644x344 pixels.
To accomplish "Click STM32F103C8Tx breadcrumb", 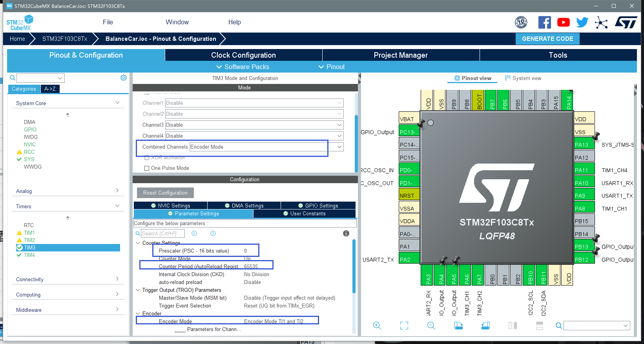I will pos(65,38).
